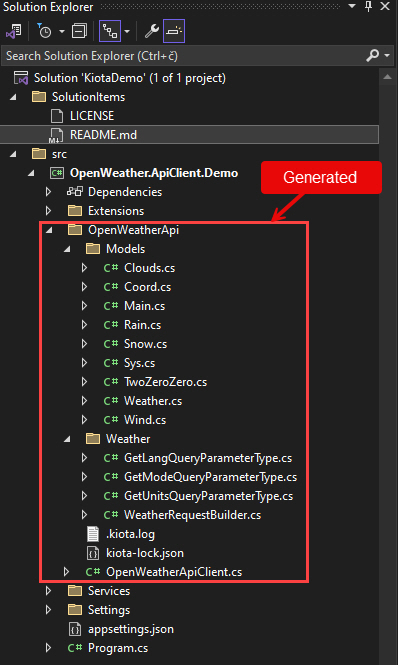Select kiota-lock.json file
This screenshot has height=665, width=398.
(x=145, y=553)
